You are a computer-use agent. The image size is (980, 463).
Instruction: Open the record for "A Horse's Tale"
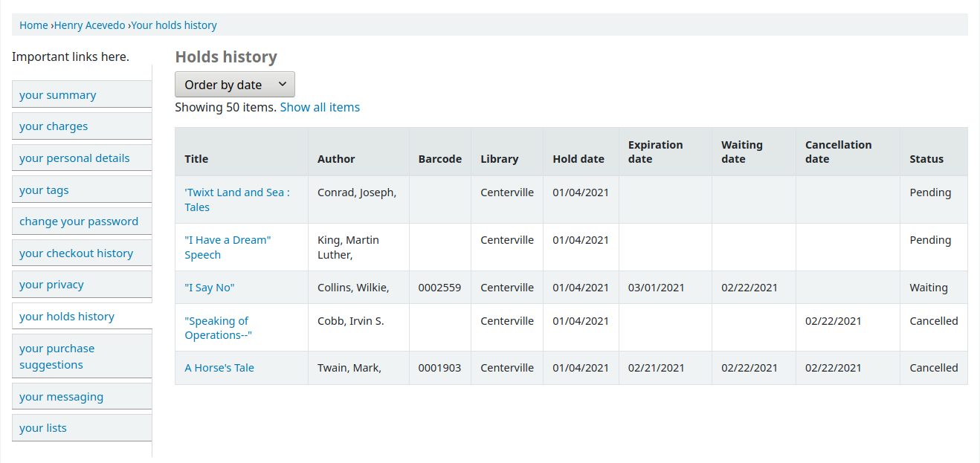[x=219, y=367]
